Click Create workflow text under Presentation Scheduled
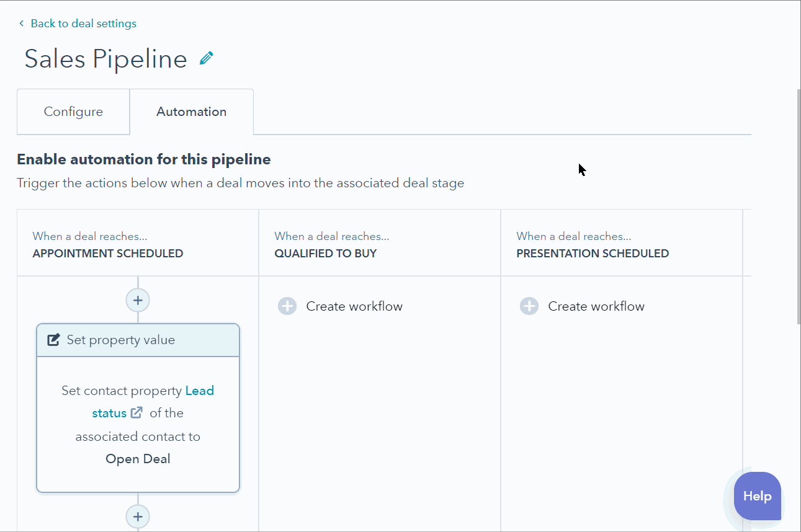This screenshot has height=532, width=801. click(x=596, y=306)
